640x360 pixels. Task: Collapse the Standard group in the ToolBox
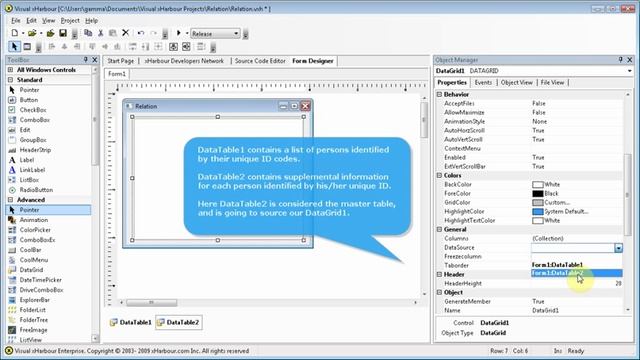coord(11,80)
